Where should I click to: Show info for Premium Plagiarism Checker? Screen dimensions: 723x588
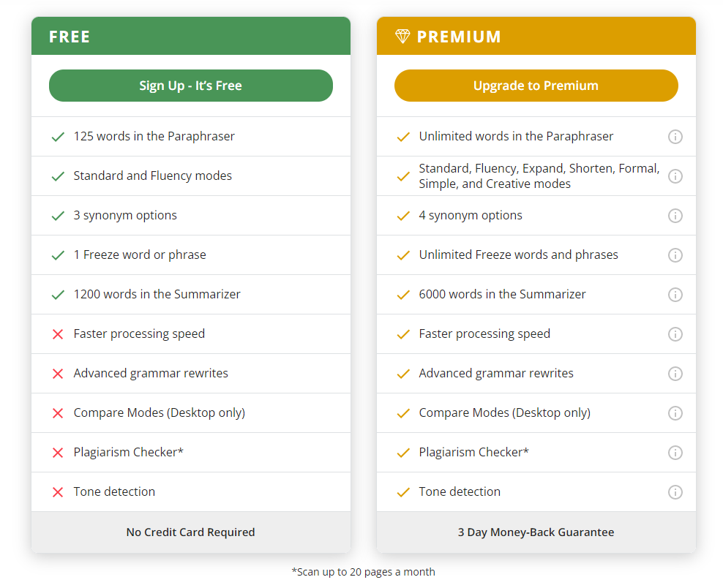pos(675,453)
